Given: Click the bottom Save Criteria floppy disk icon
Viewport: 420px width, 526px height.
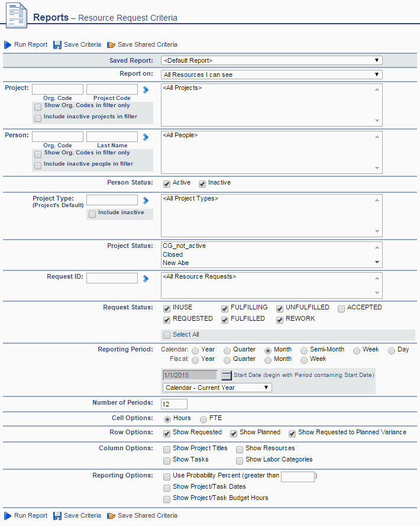Looking at the screenshot, I should point(57,516).
